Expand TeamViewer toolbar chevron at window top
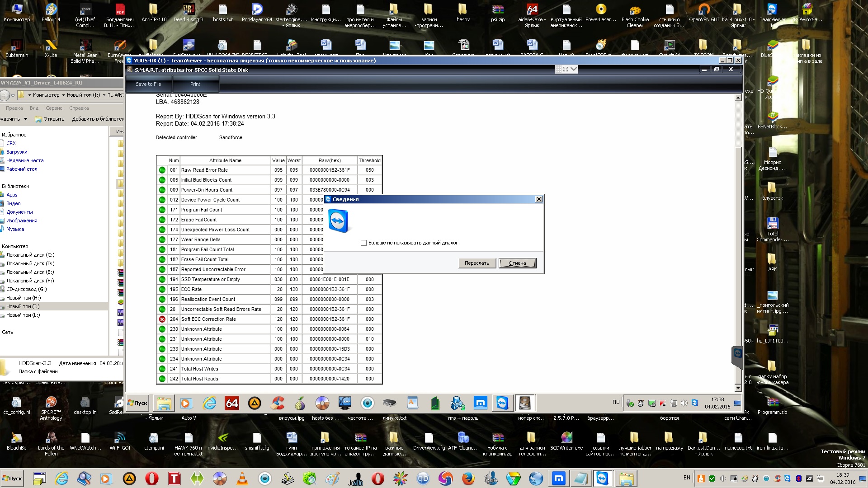The height and width of the screenshot is (488, 868). coord(574,69)
